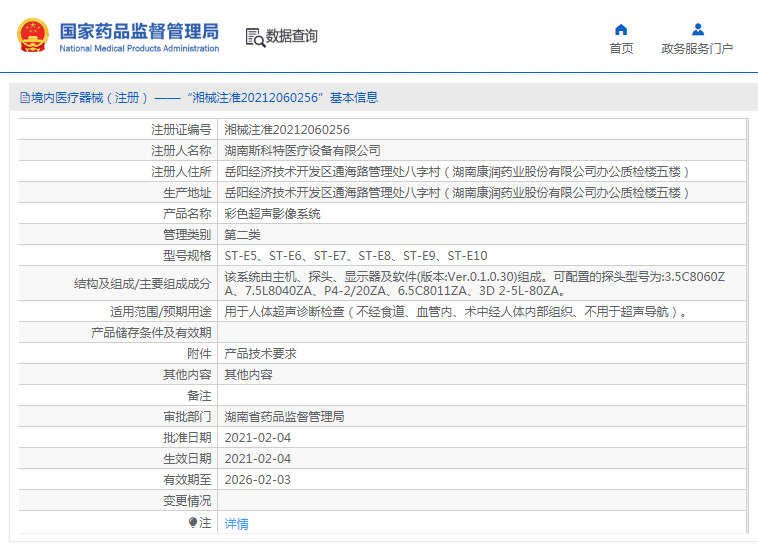The height and width of the screenshot is (549, 758).
Task: Click 产品技术要求 in the 附件 row
Action: pos(260,354)
